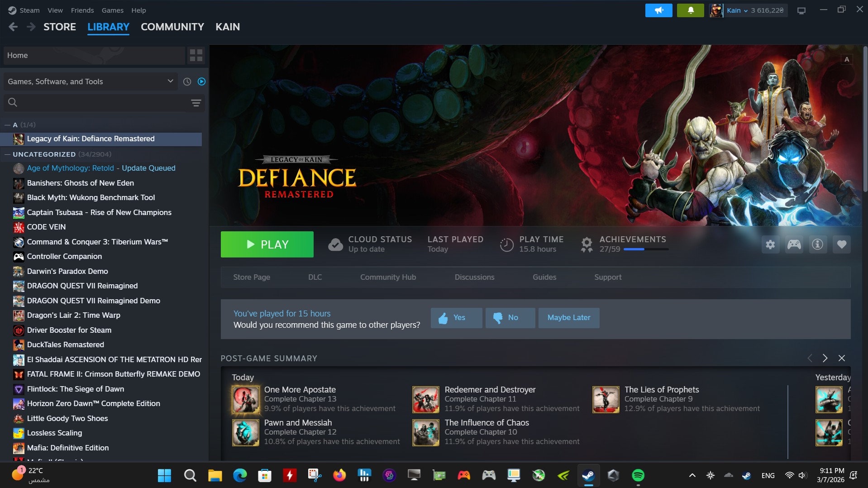
Task: Open the KAIN profile tab
Action: (228, 27)
